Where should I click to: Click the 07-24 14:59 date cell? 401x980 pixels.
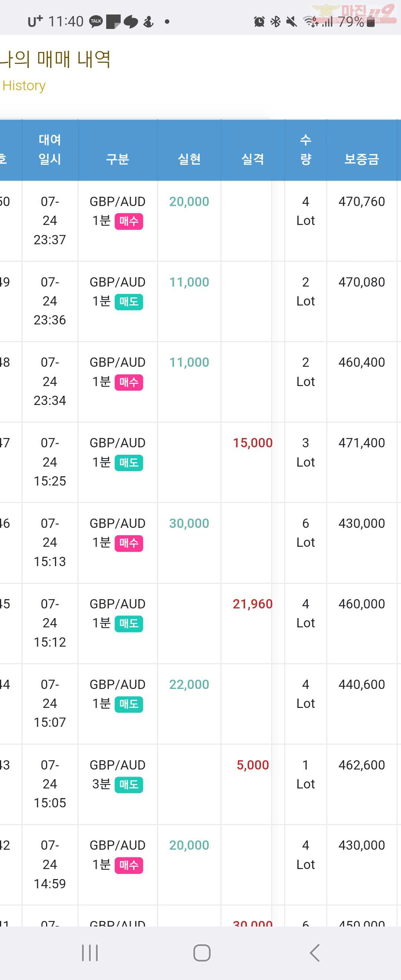coord(50,864)
